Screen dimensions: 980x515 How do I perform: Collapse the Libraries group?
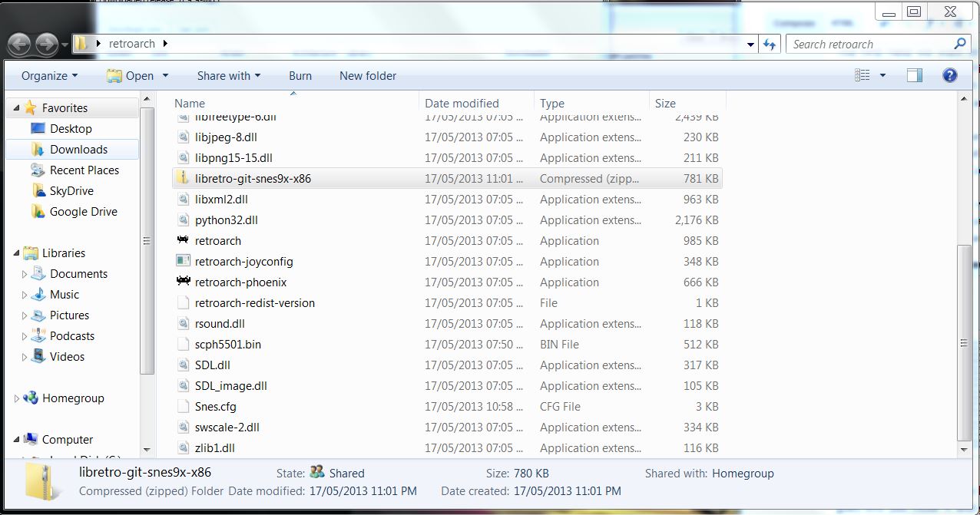click(16, 253)
